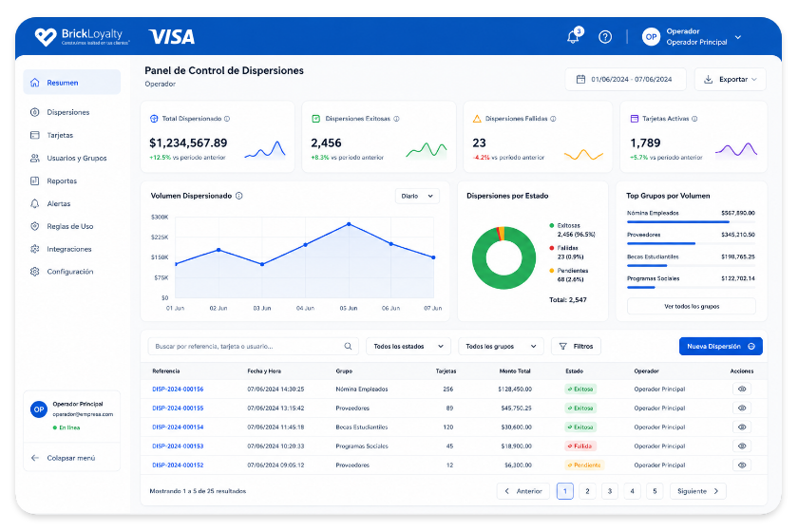Click info icon next to Dispersiones Fallidas
Viewport: 798px width, 532px height.
click(x=553, y=119)
